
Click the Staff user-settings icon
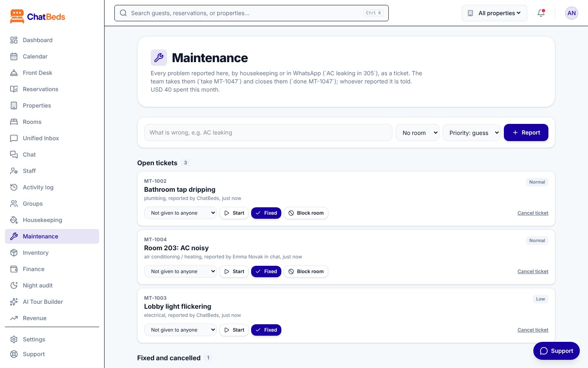14,171
